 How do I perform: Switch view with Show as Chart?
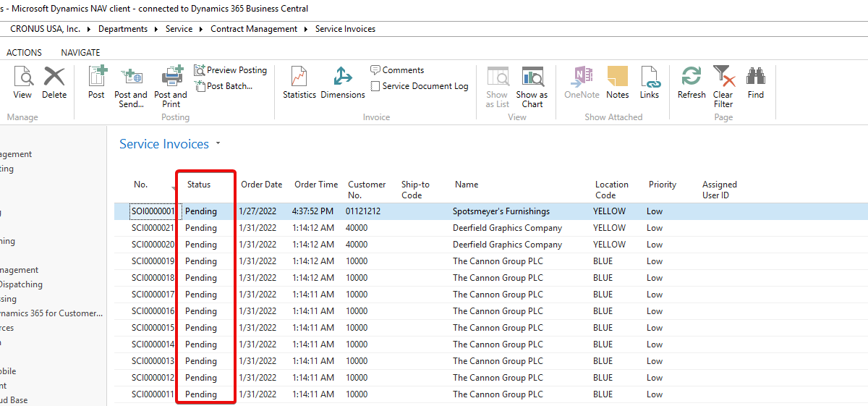pos(532,87)
